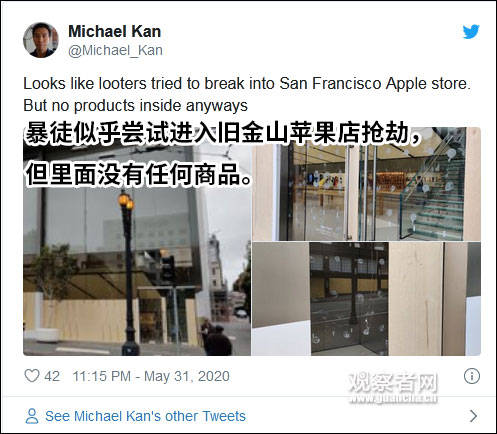Open the boarded-up storefront street photo

click(137, 241)
